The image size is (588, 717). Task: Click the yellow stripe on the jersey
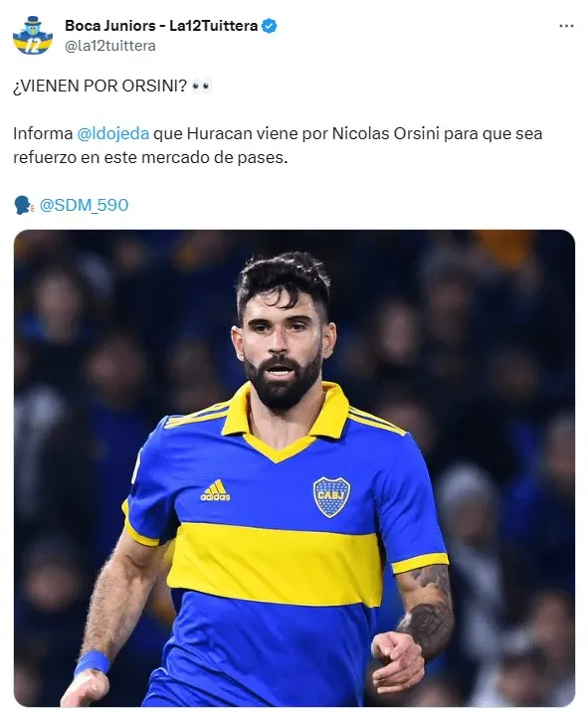275,564
